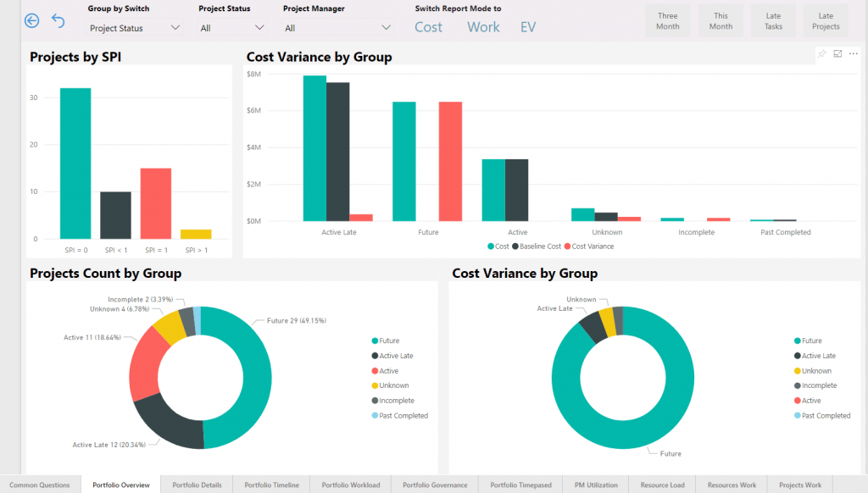Switch report mode to EV
Viewport: 868px width, 493px height.
pyautogui.click(x=527, y=26)
